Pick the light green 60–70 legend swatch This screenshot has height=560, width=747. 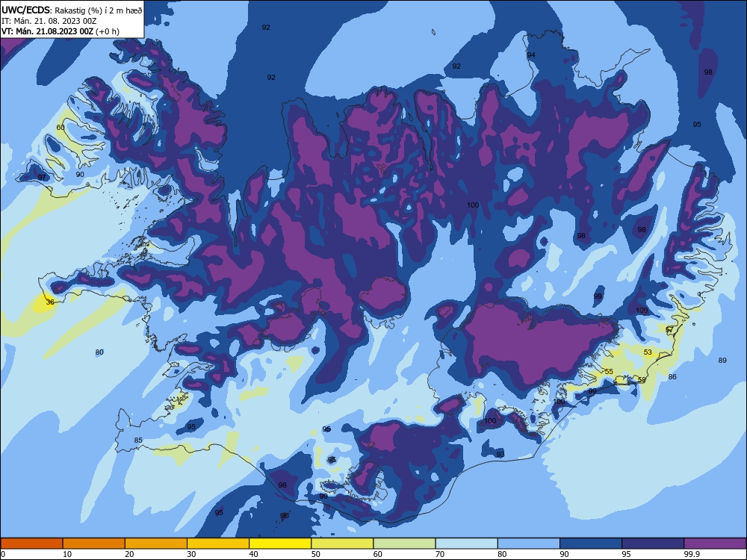coord(404,544)
